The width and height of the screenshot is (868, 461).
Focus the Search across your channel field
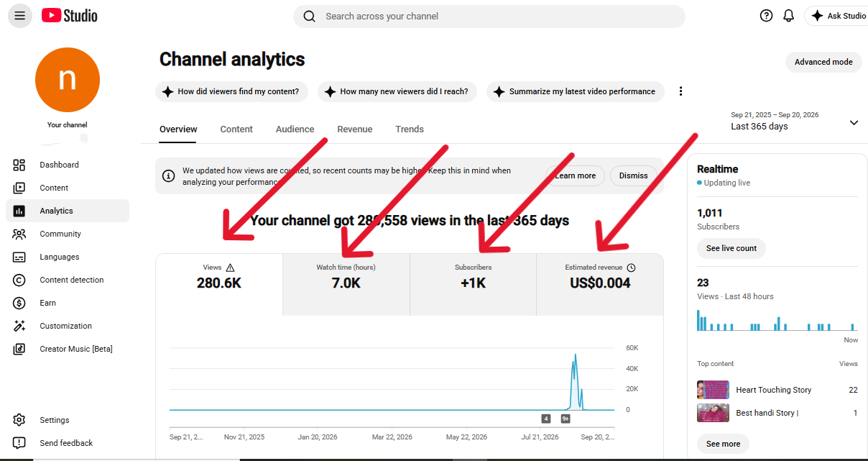pyautogui.click(x=489, y=16)
